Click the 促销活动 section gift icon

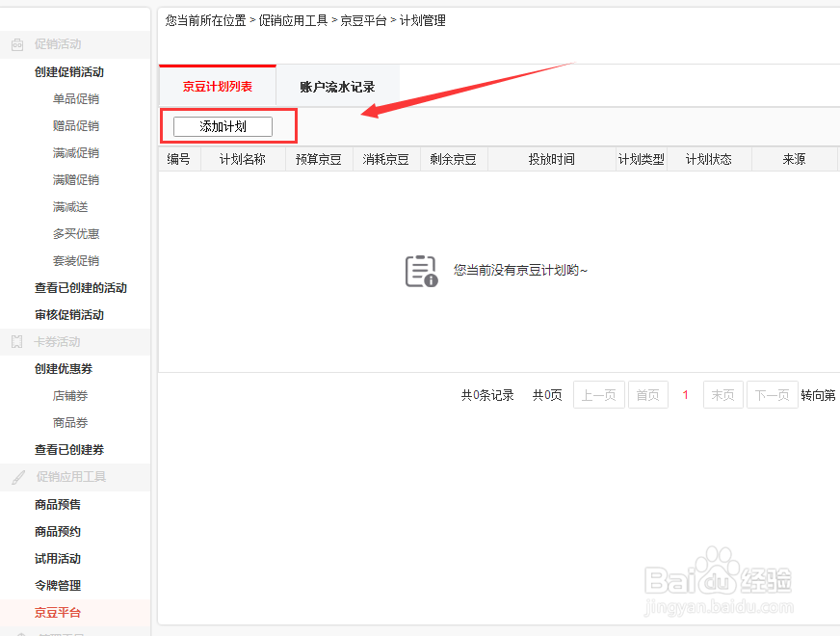click(17, 44)
